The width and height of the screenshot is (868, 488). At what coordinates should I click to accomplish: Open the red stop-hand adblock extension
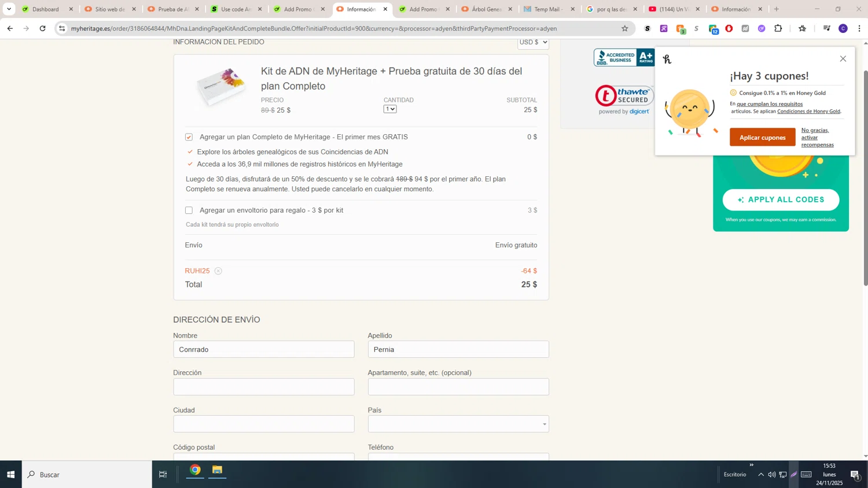tap(729, 28)
